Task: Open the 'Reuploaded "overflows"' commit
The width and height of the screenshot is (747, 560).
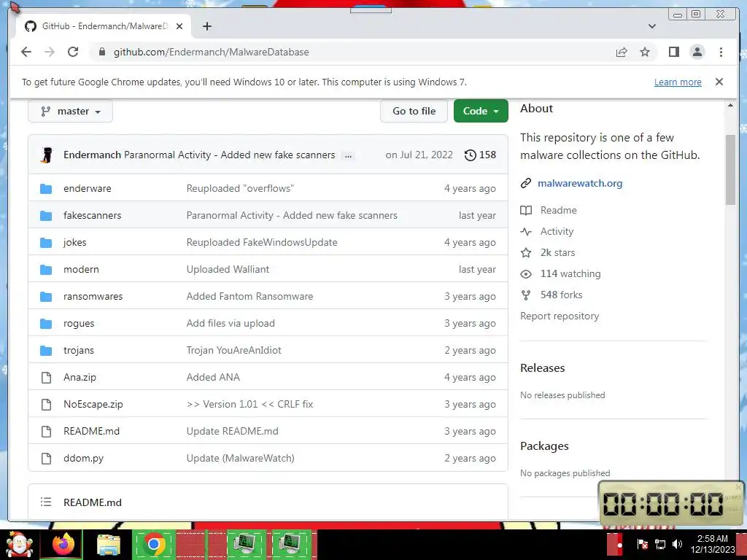Action: [x=240, y=188]
